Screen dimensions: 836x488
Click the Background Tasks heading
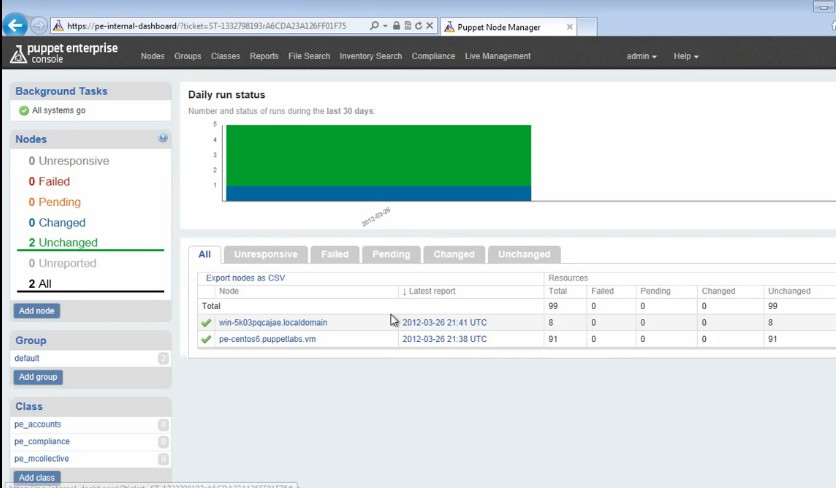pyautogui.click(x=61, y=91)
